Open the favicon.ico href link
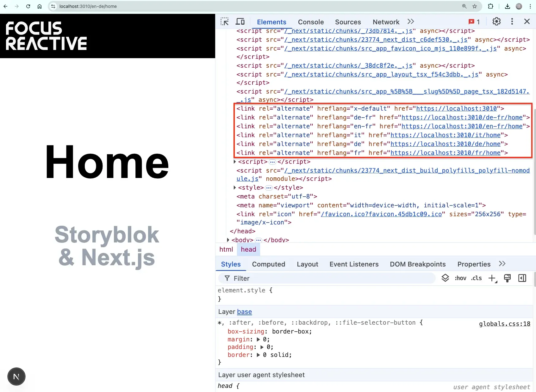This screenshot has width=536, height=392. pyautogui.click(x=381, y=214)
